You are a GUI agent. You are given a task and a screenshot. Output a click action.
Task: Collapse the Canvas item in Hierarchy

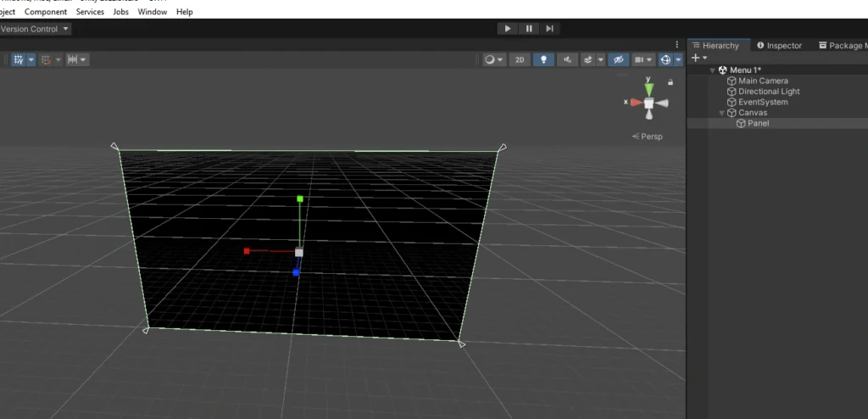721,113
